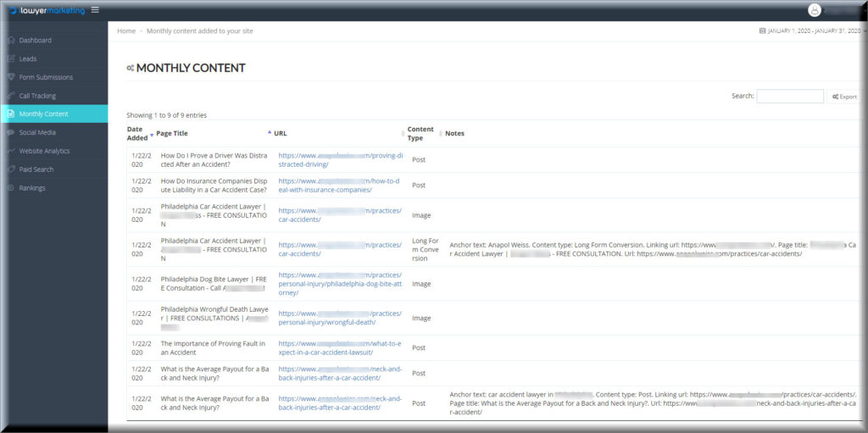Open neck-and-back-injuries URL in row without notes
Screen dimensions: 868x433
point(341,373)
